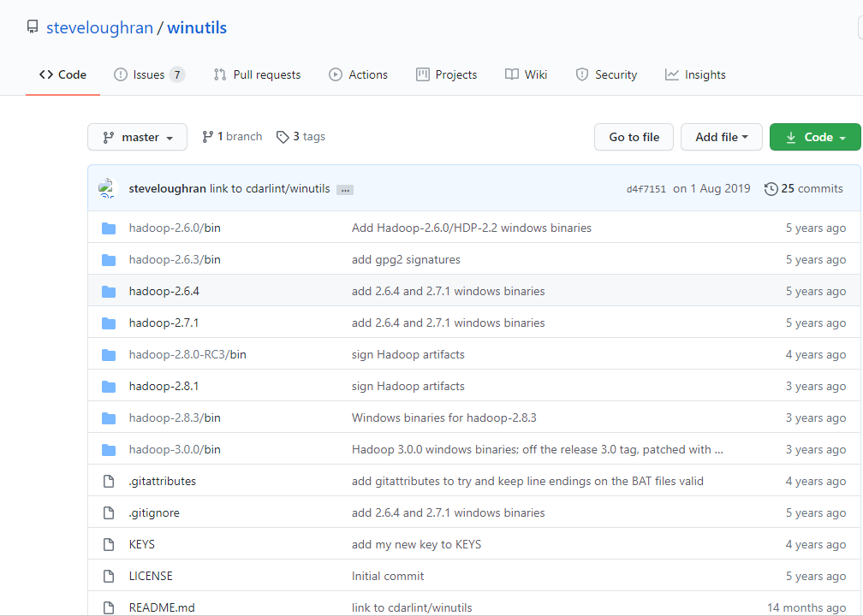Screen dimensions: 863x616
Task: Open commit hash d4f7151
Action: [646, 189]
